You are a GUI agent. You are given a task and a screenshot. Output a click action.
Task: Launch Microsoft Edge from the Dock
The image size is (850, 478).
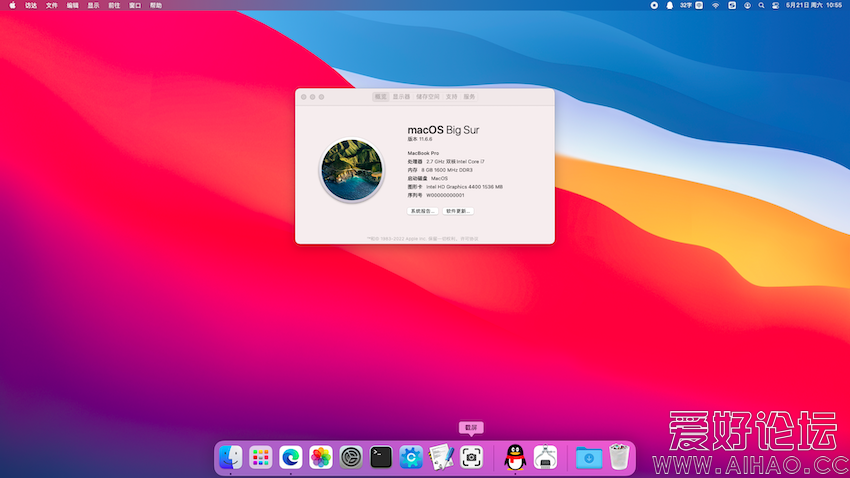(291, 458)
